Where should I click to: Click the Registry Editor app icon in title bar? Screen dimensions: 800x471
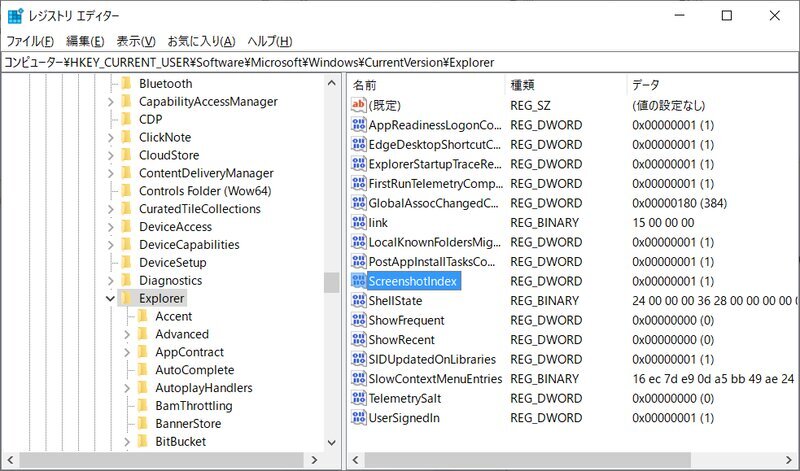point(16,16)
